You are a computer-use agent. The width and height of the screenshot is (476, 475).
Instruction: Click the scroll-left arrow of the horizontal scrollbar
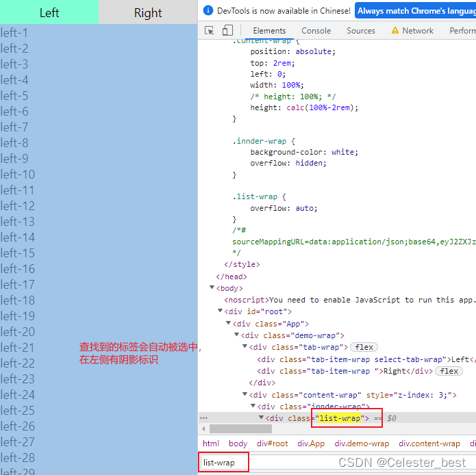click(203, 429)
